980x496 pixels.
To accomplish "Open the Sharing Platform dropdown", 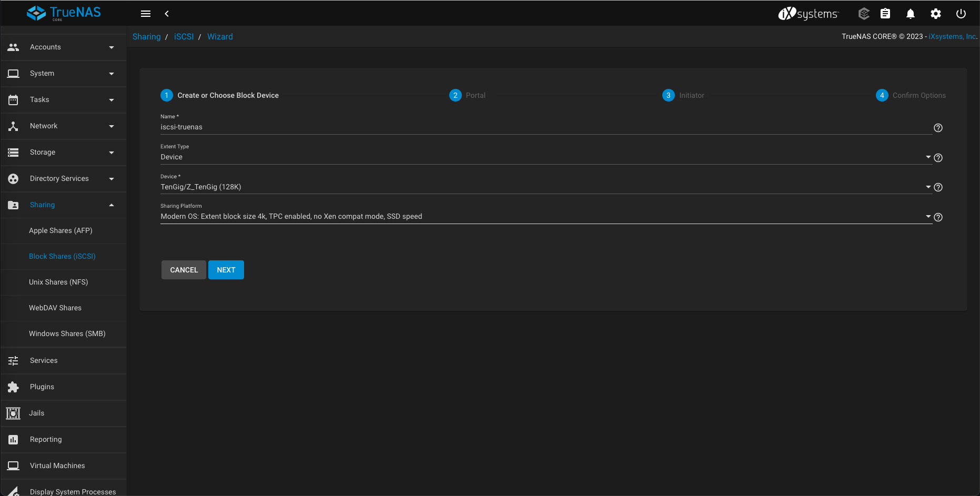I will 545,217.
